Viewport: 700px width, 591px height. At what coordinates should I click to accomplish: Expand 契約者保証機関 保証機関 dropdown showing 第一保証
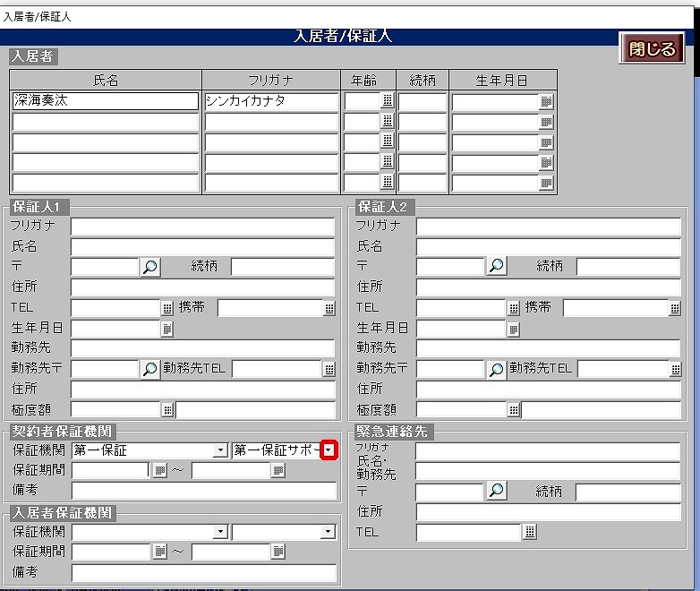tap(221, 450)
